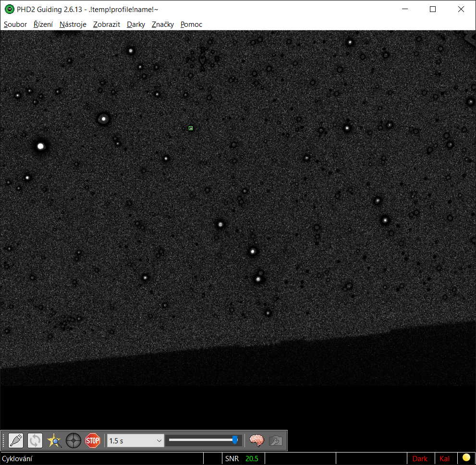
Task: Click the green guide star selection box
Action: pos(191,128)
